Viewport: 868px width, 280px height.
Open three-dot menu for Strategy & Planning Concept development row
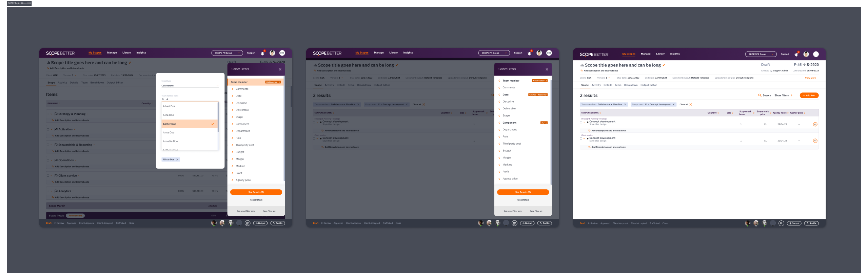coord(815,124)
